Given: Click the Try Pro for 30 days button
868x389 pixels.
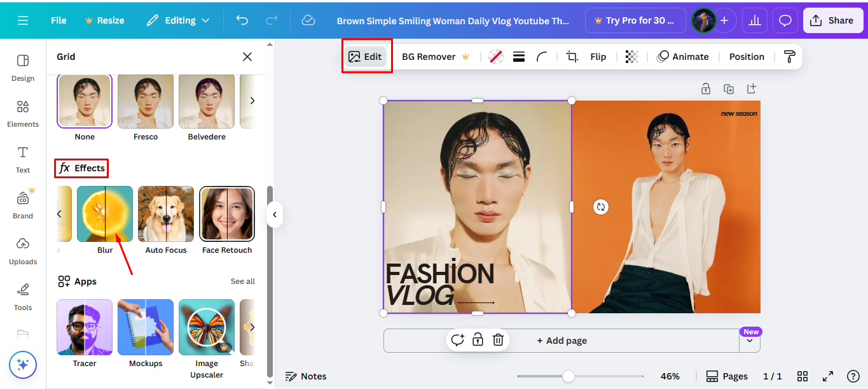Looking at the screenshot, I should pyautogui.click(x=635, y=20).
